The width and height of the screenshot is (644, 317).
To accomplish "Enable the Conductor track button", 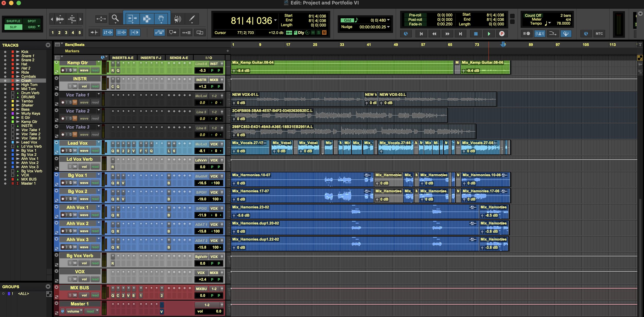I will pyautogui.click(x=566, y=33).
